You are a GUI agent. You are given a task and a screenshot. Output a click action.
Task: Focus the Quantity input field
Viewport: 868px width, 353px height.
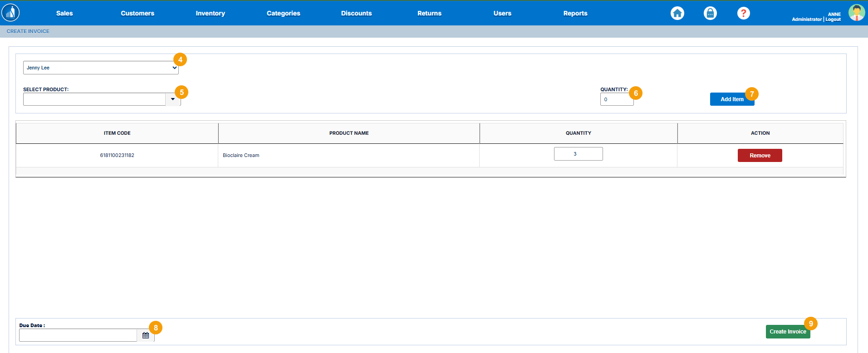coord(617,99)
